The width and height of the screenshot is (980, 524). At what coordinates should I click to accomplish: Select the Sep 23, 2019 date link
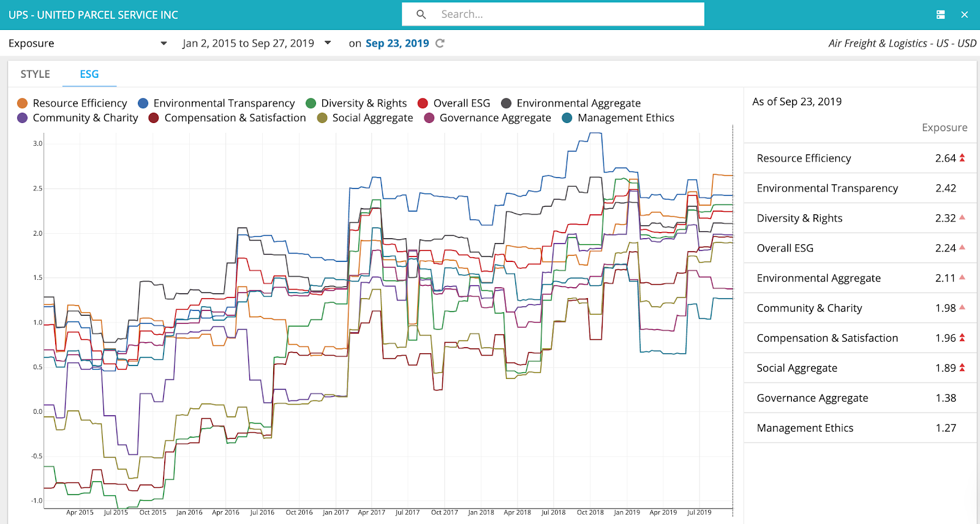[x=397, y=43]
